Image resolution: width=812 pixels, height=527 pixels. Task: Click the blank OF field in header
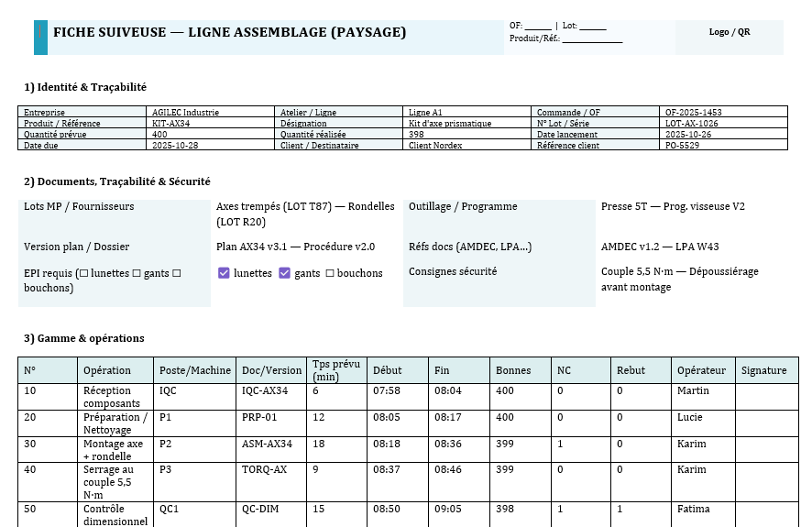[539, 26]
